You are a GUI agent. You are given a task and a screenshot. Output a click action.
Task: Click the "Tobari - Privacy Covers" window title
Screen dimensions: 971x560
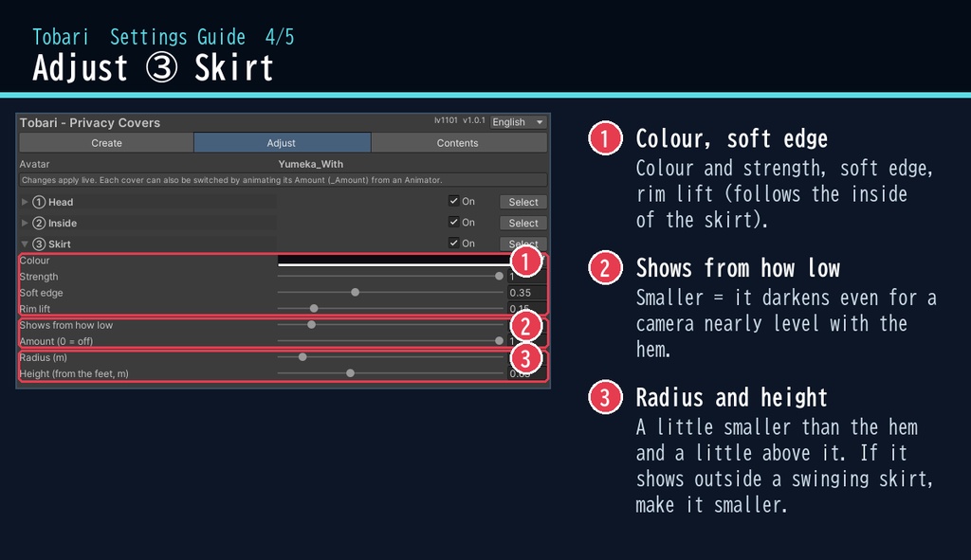point(90,122)
